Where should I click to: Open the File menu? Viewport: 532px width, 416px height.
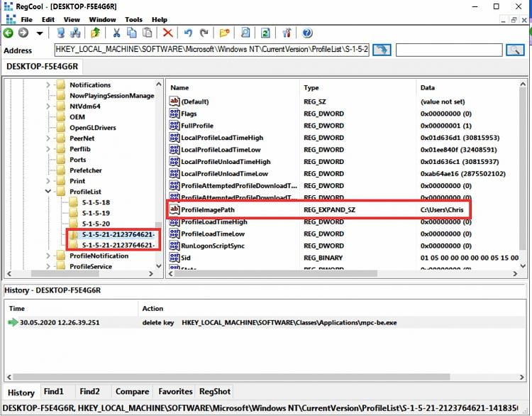pos(26,20)
